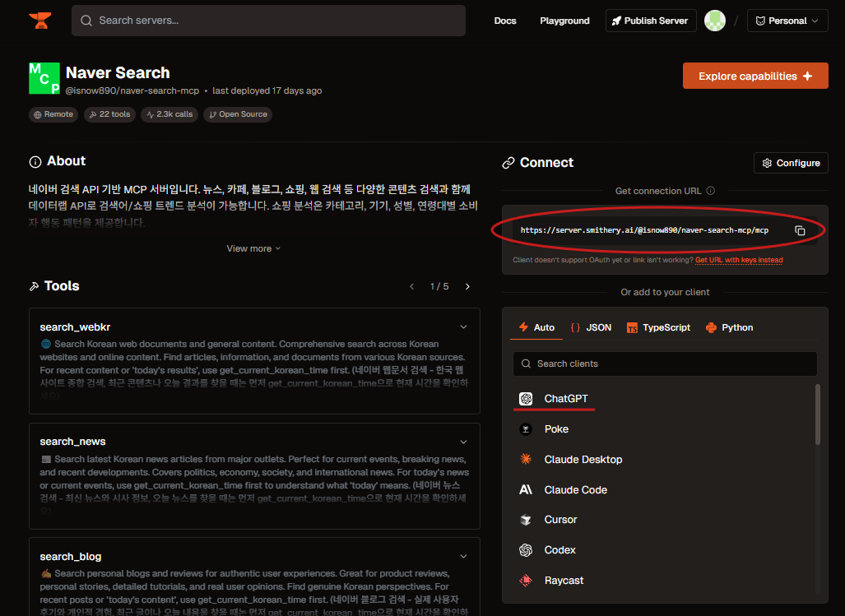Click the Remote badge
Viewport: 845px width, 616px height.
click(53, 114)
